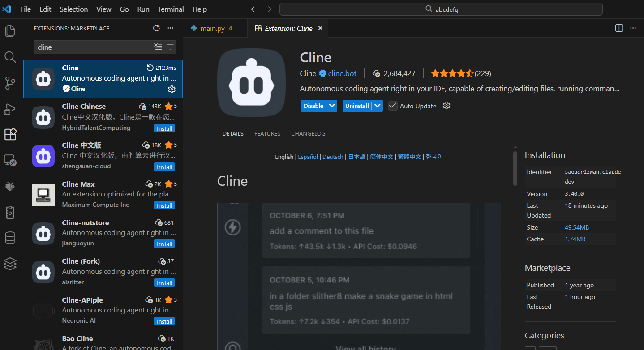Switch to the main.py editor tab
644x350 pixels.
pyautogui.click(x=215, y=28)
